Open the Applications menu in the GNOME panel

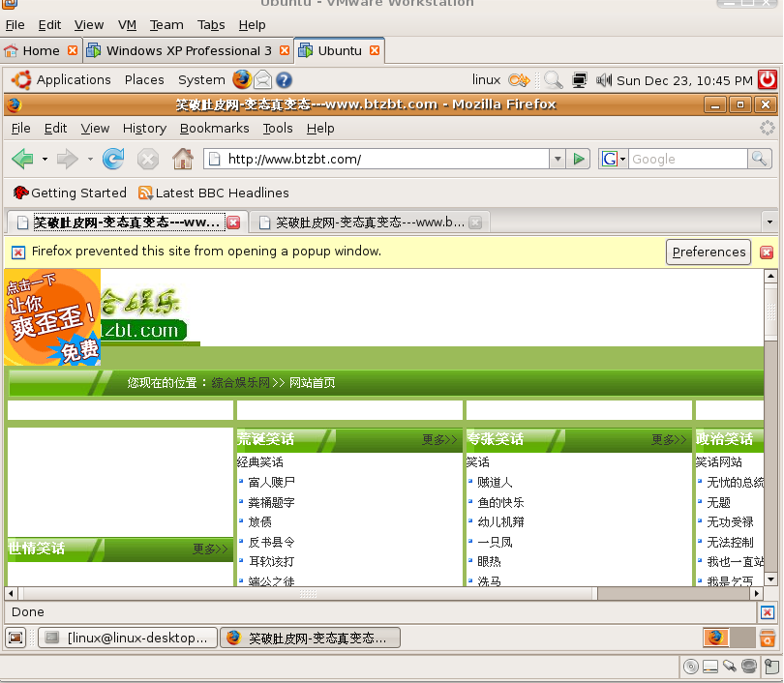(74, 80)
